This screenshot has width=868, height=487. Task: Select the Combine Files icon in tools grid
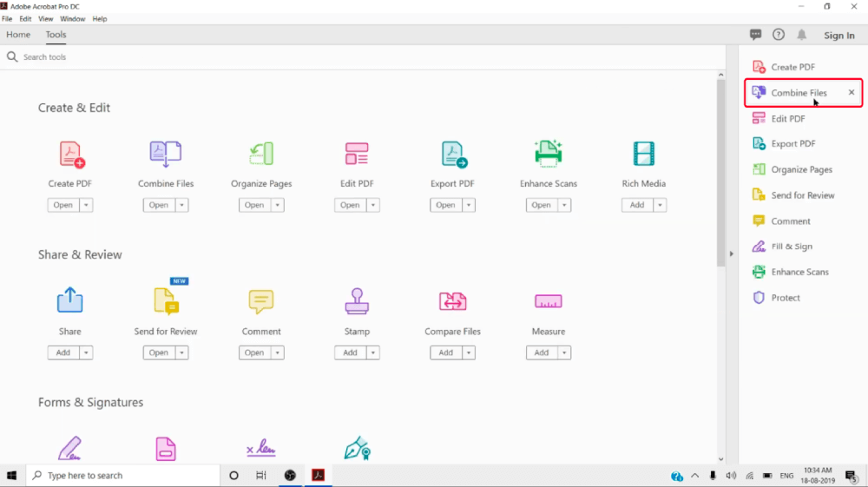(165, 154)
